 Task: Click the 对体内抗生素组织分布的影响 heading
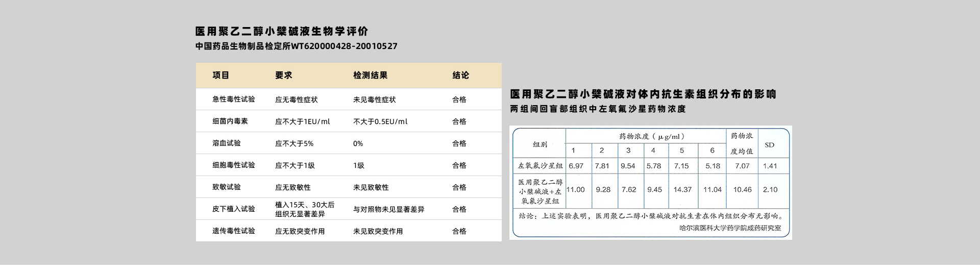coord(643,94)
